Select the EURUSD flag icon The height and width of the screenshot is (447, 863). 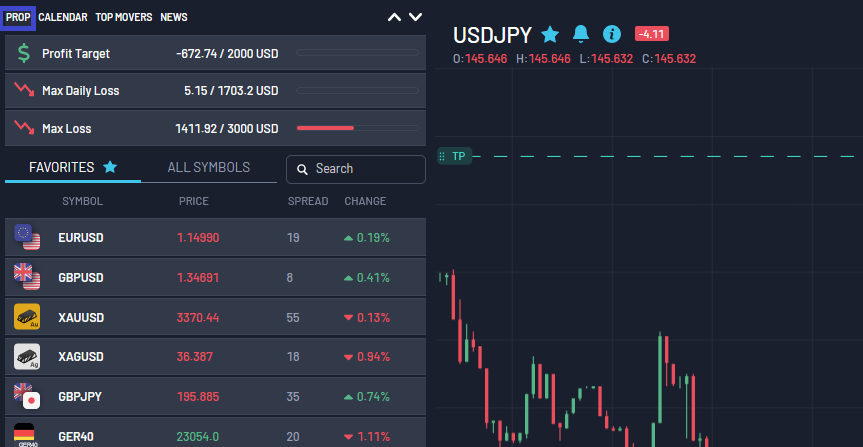(27, 238)
